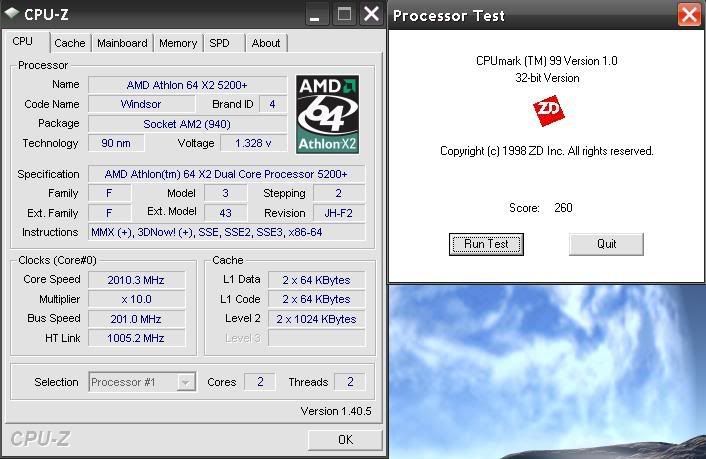Click Run Test in Processor Test
Viewport: 706px width, 459px height.
pyautogui.click(x=486, y=244)
